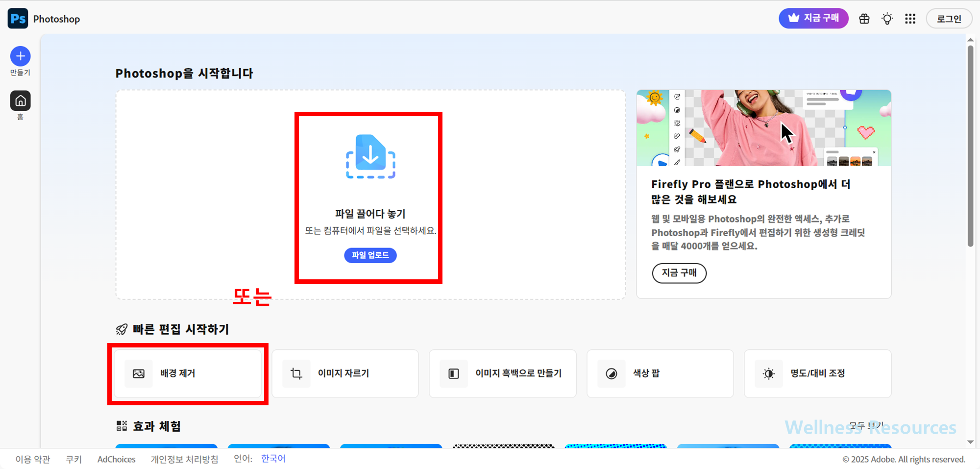Select 이미지 흑백으로 만들기 card
Viewport: 980px width, 469px height.
click(503, 373)
